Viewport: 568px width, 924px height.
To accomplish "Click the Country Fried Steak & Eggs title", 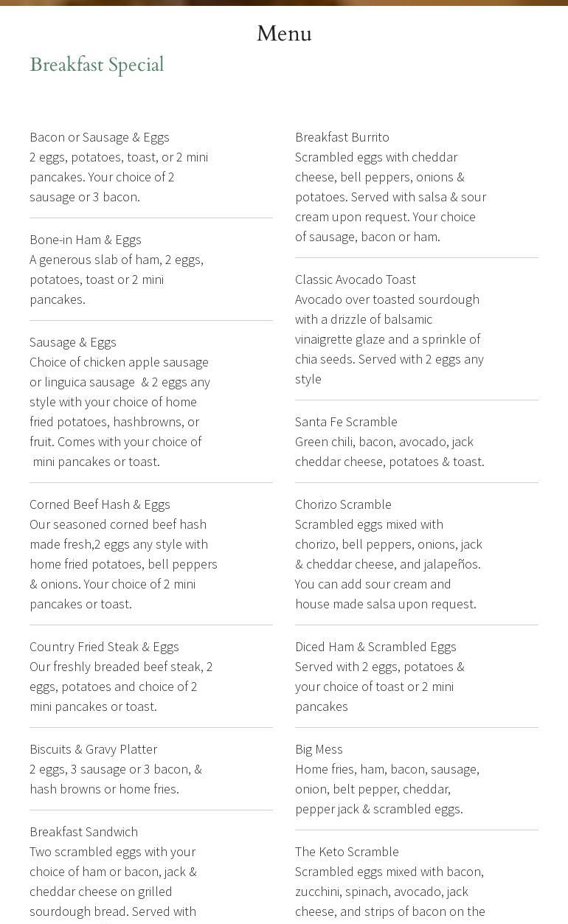I will coord(104,647).
